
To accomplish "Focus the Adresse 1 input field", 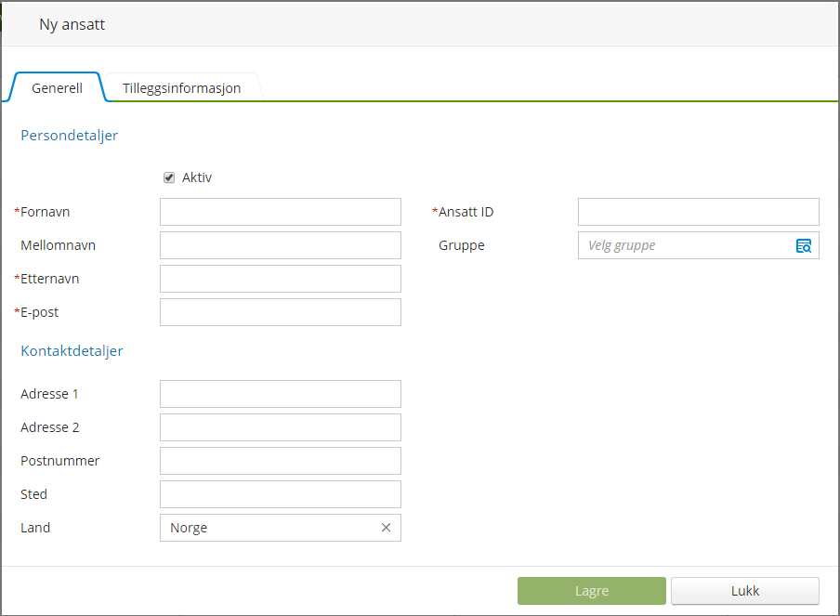I will click(281, 394).
